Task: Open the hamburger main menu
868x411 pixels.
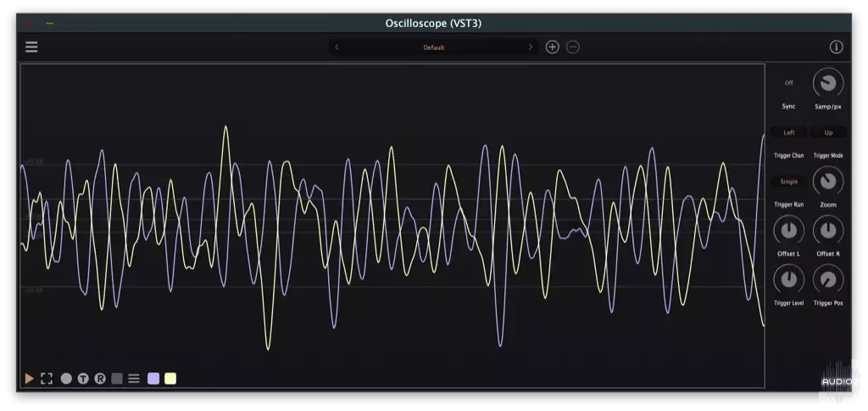Action: pos(31,47)
